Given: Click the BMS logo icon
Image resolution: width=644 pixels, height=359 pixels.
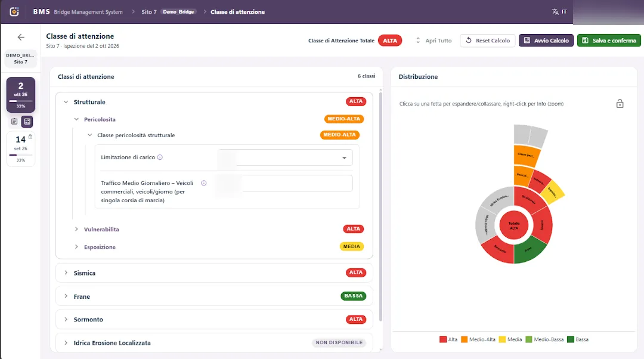Looking at the screenshot, I should (x=14, y=11).
